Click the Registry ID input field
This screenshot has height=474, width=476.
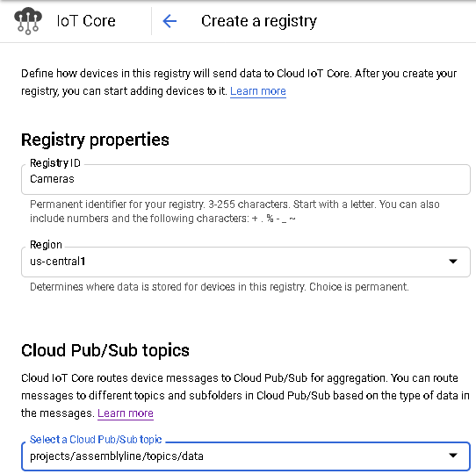point(246,179)
